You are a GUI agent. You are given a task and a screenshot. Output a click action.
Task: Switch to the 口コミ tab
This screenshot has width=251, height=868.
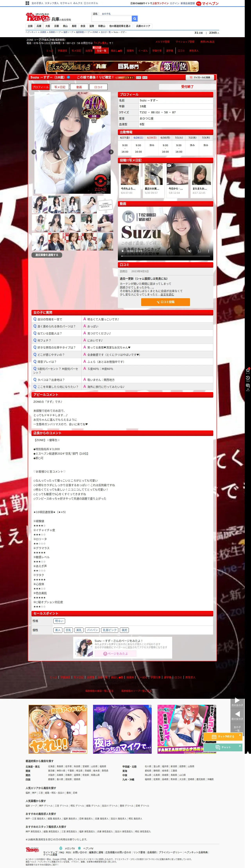(x=98, y=87)
